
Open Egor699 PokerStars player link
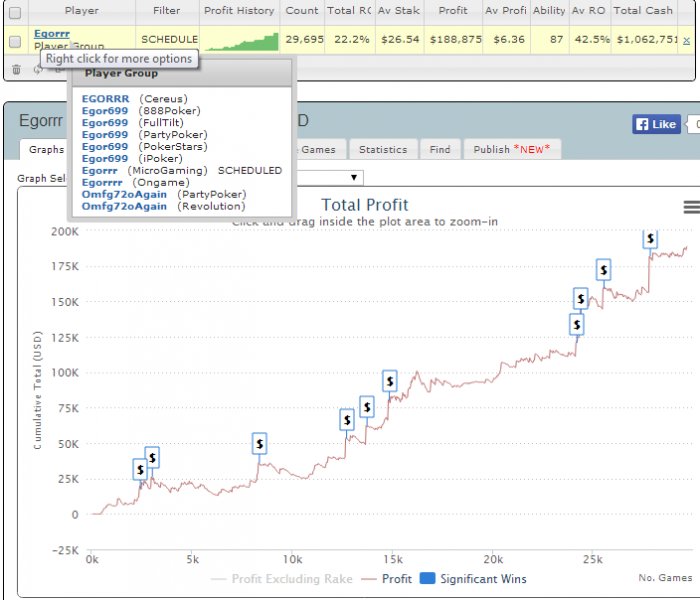click(x=105, y=147)
